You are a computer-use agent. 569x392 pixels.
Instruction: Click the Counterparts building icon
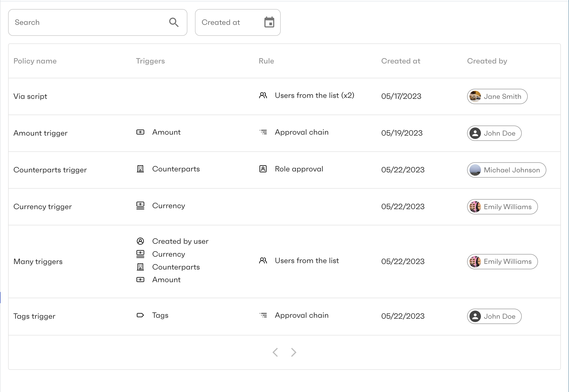(140, 169)
